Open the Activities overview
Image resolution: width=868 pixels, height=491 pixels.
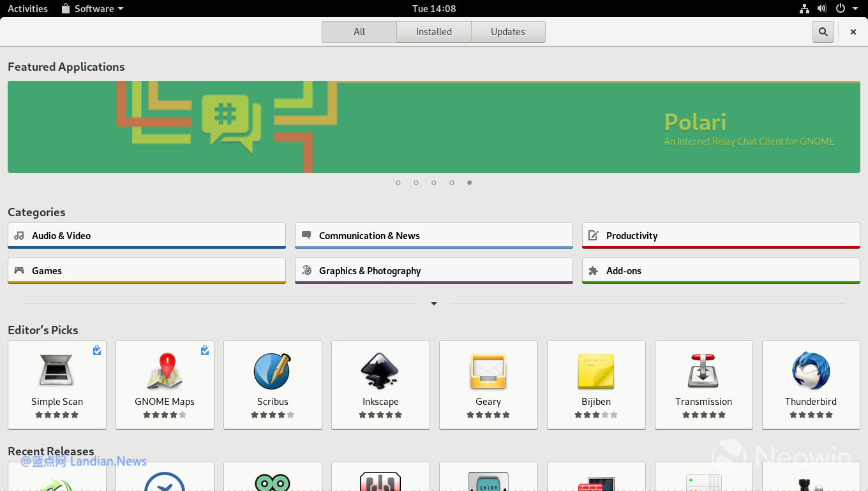(27, 9)
